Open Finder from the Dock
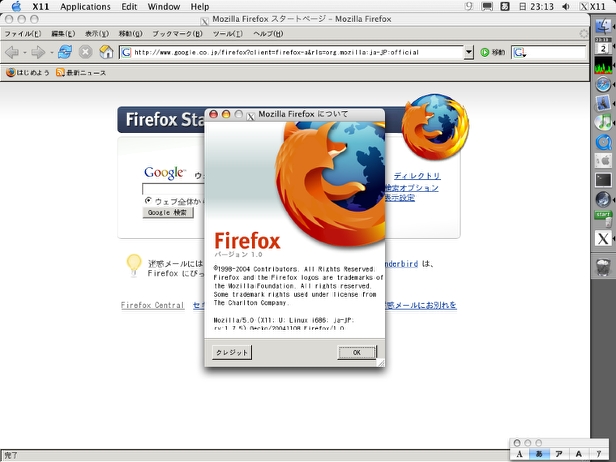 pyautogui.click(x=603, y=26)
